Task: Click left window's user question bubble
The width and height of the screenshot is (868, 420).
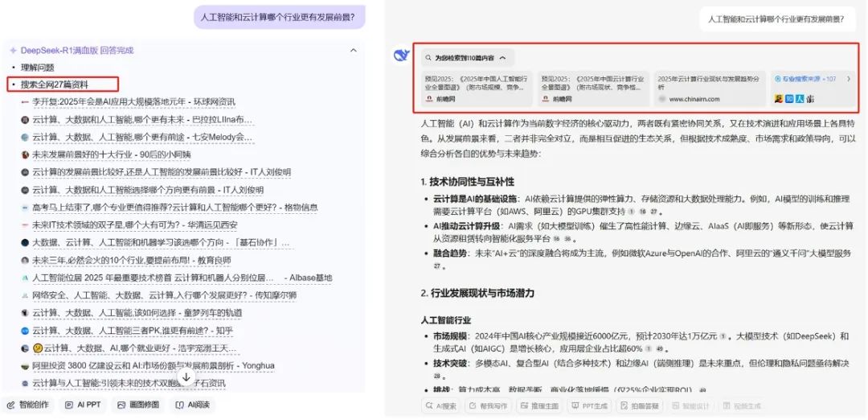Action: 279,17
